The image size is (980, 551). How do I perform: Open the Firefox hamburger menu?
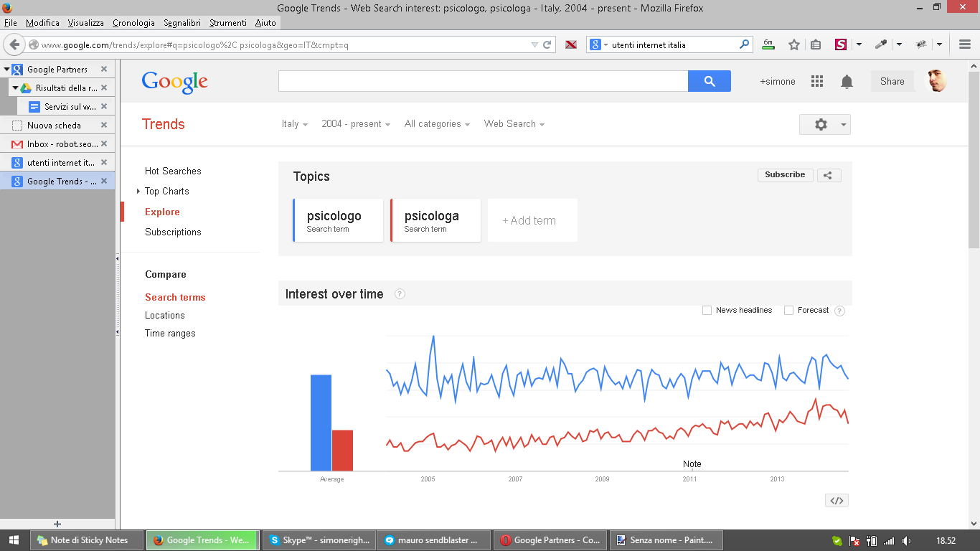(x=965, y=44)
